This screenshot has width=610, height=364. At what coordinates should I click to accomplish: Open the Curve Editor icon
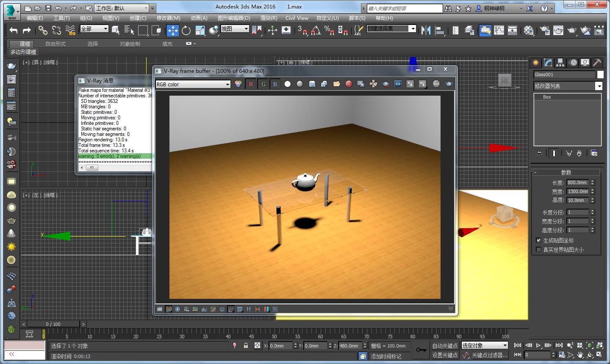point(499,30)
